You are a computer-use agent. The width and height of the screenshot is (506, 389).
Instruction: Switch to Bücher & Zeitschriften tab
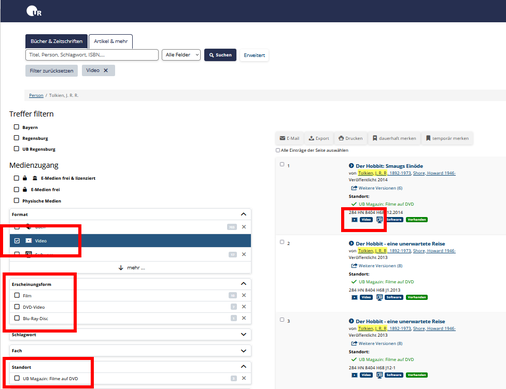(x=56, y=41)
